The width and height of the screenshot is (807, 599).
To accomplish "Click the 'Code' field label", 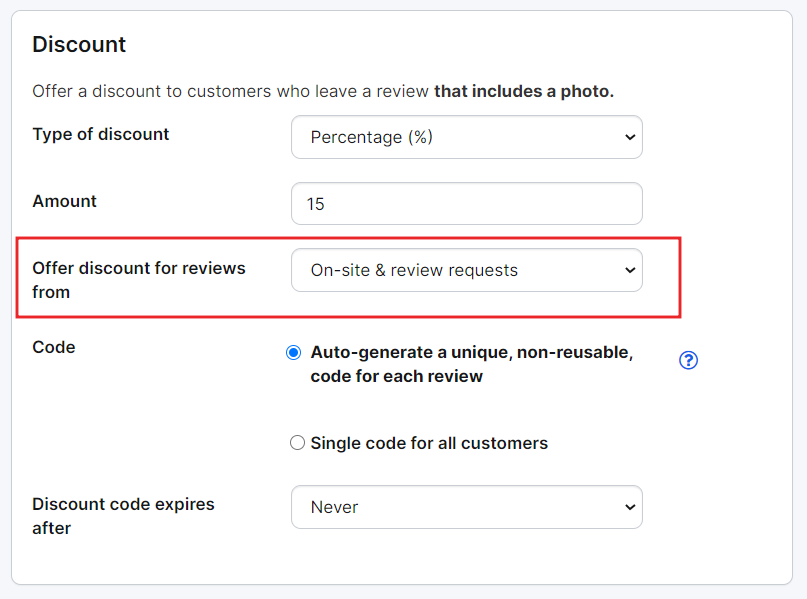I will pos(54,347).
